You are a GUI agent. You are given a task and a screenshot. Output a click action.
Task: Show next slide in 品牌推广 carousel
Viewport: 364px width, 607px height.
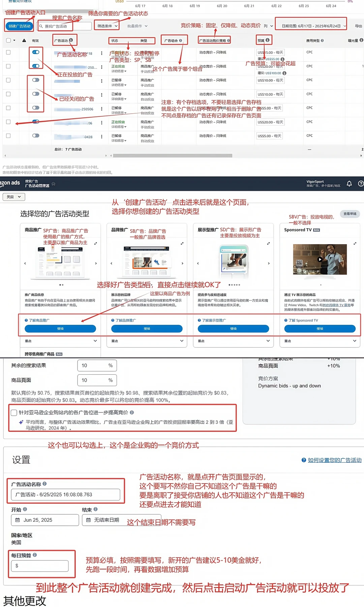pyautogui.click(x=182, y=263)
